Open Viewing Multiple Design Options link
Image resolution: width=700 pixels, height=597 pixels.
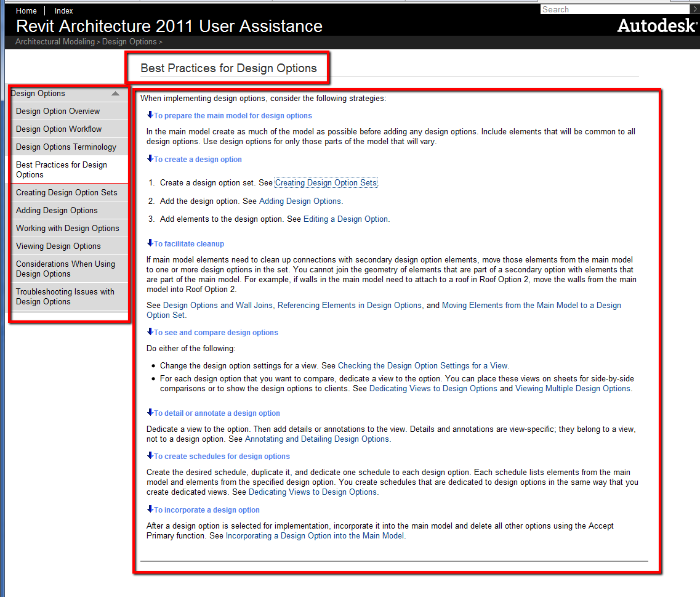(x=573, y=388)
